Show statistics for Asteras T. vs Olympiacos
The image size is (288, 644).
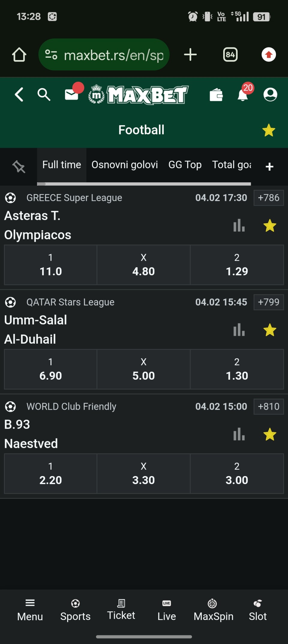(x=239, y=225)
